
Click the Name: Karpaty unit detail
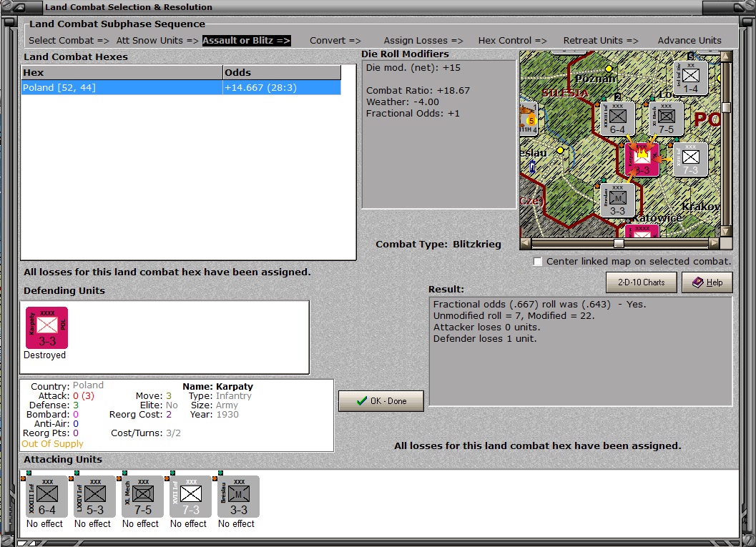click(217, 387)
